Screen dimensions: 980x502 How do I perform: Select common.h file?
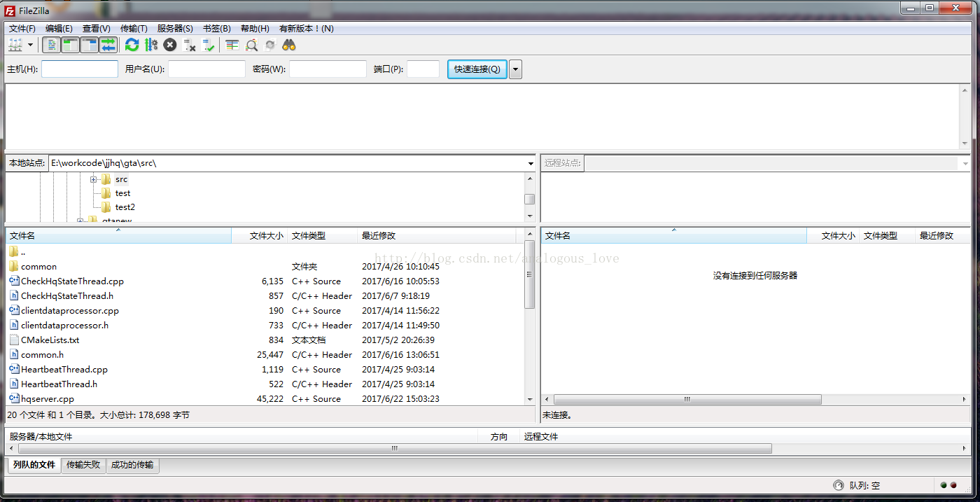(x=265, y=355)
